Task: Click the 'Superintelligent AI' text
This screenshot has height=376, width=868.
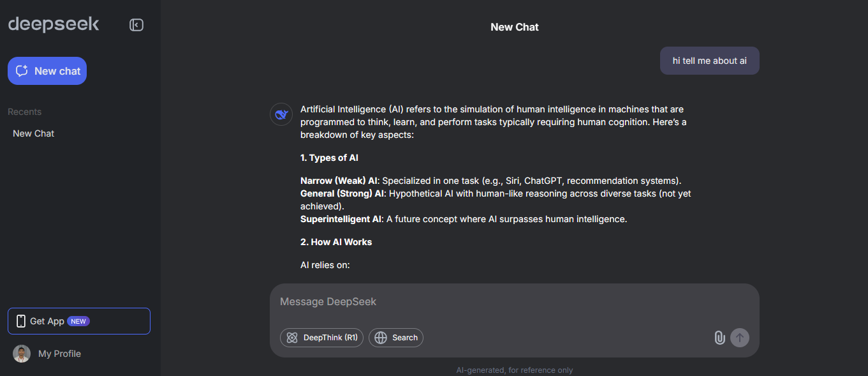Action: (341, 219)
